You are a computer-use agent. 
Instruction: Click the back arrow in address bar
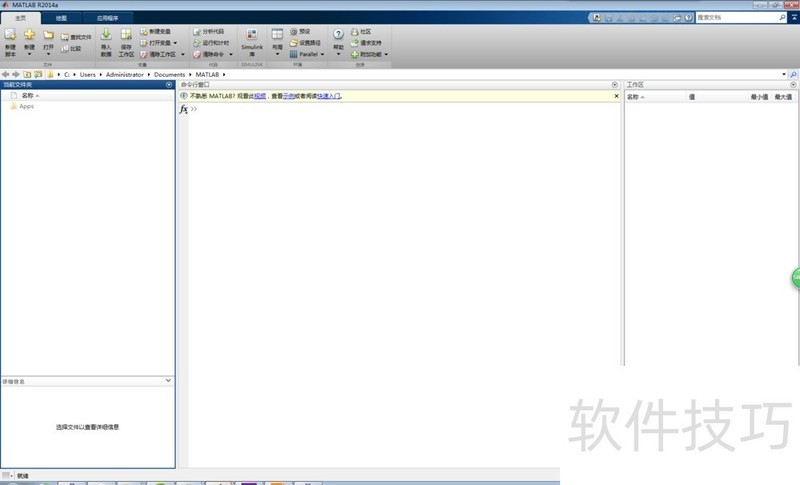point(6,74)
